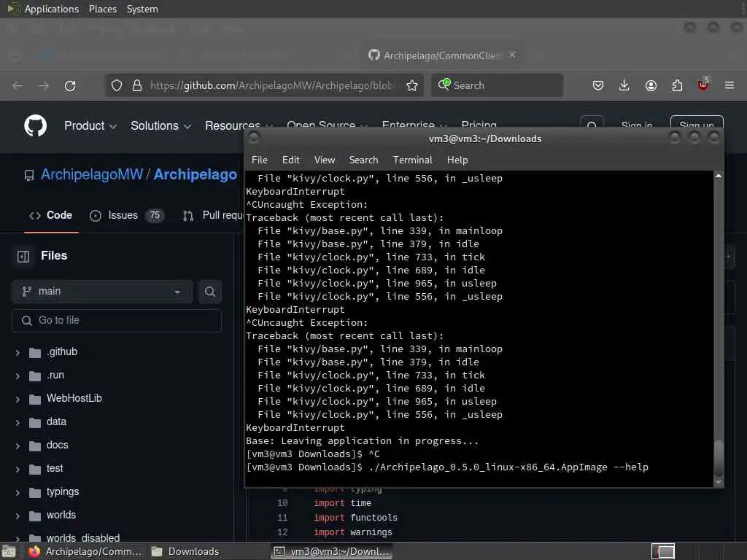Click the browser forward arrow
This screenshot has height=560, width=747.
point(44,86)
